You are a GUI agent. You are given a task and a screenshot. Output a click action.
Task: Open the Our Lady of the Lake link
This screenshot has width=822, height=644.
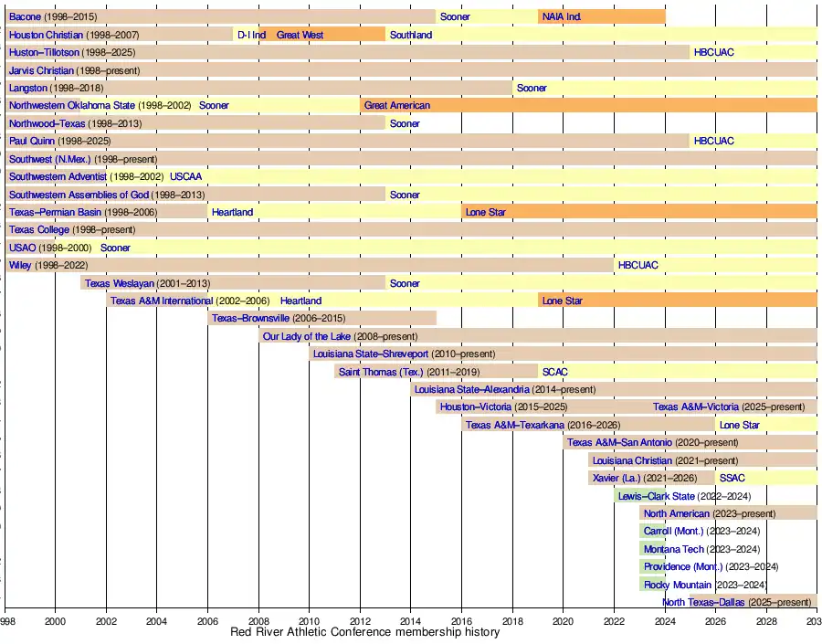[307, 337]
